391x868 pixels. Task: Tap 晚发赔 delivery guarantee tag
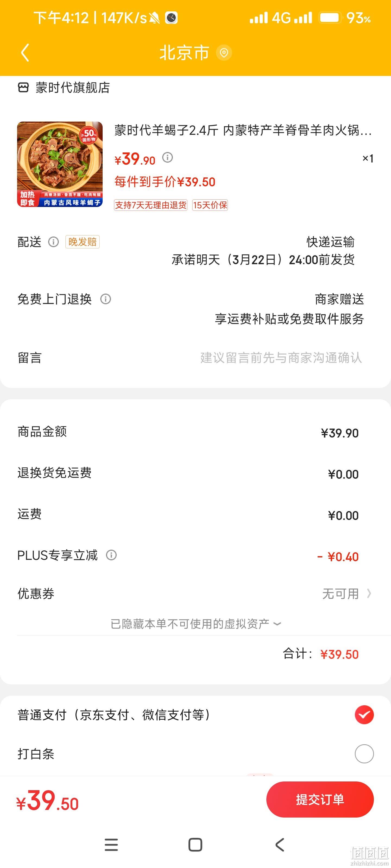coord(82,242)
